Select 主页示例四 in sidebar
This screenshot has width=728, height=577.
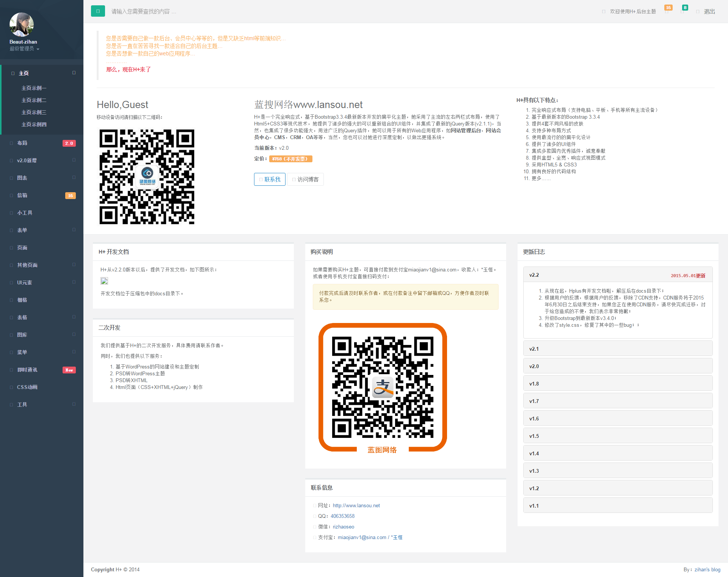click(x=34, y=124)
